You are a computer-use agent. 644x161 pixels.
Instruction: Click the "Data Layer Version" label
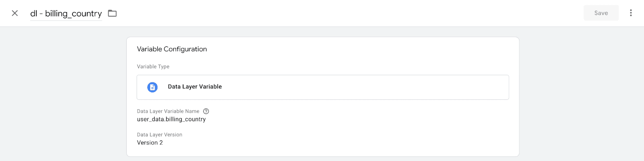coord(159,135)
